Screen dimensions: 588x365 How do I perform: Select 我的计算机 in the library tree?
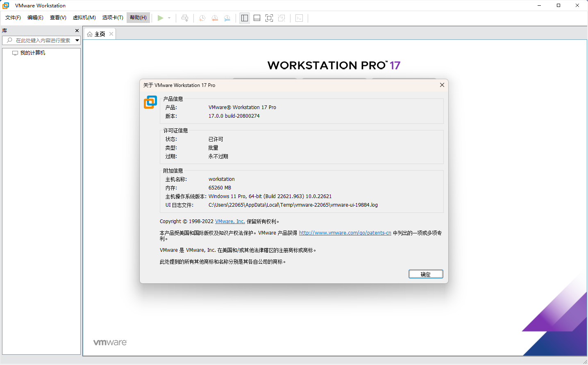[x=33, y=53]
